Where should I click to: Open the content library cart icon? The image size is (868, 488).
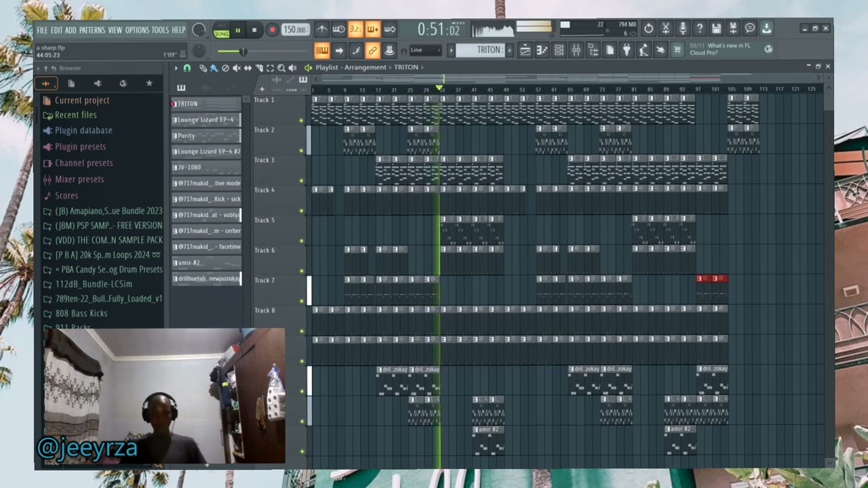pyautogui.click(x=677, y=50)
